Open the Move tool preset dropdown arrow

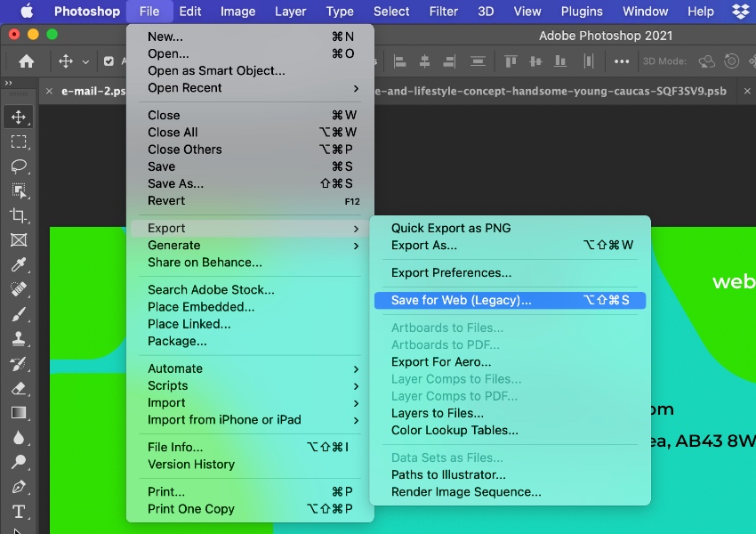[85, 62]
